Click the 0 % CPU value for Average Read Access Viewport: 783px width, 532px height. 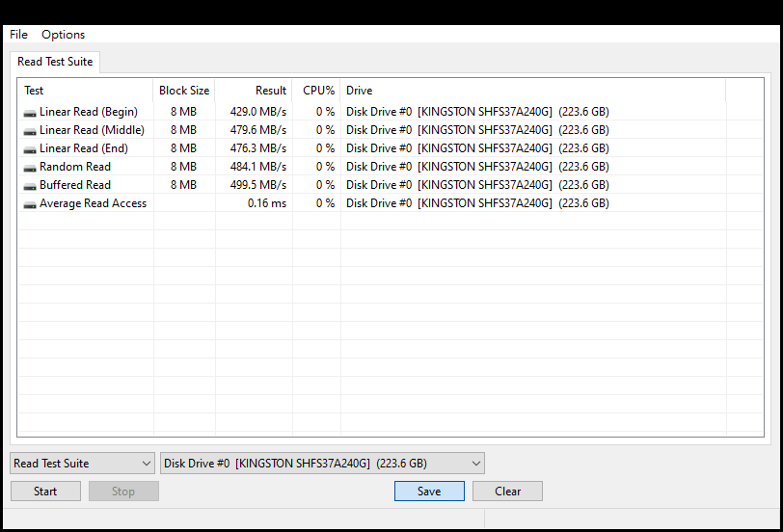tap(325, 203)
